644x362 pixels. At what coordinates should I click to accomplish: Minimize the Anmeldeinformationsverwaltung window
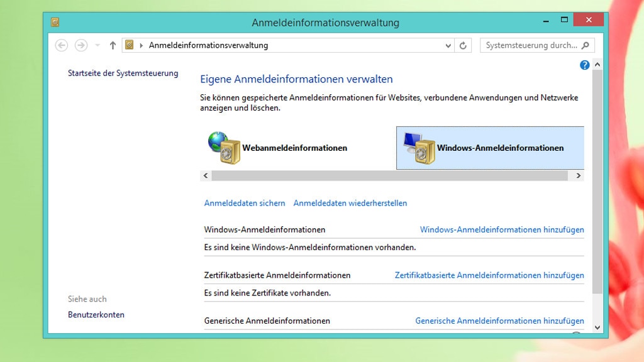click(546, 20)
